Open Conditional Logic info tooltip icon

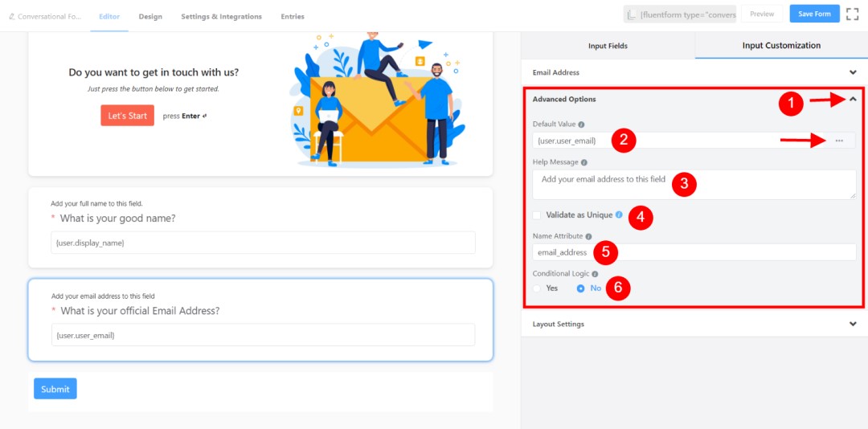[x=595, y=274]
